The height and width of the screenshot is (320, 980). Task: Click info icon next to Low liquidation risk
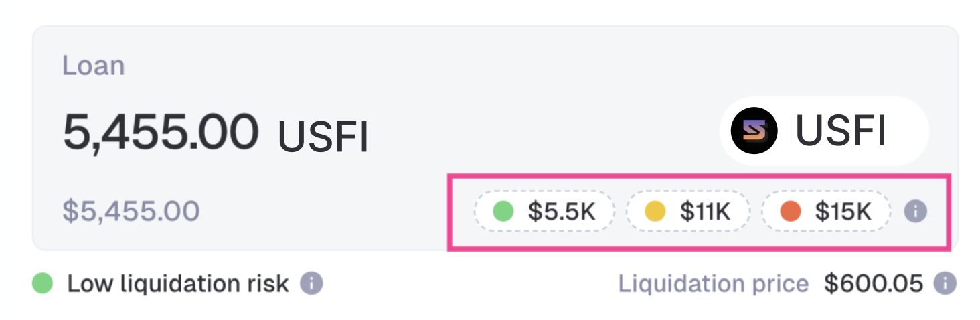tap(311, 284)
